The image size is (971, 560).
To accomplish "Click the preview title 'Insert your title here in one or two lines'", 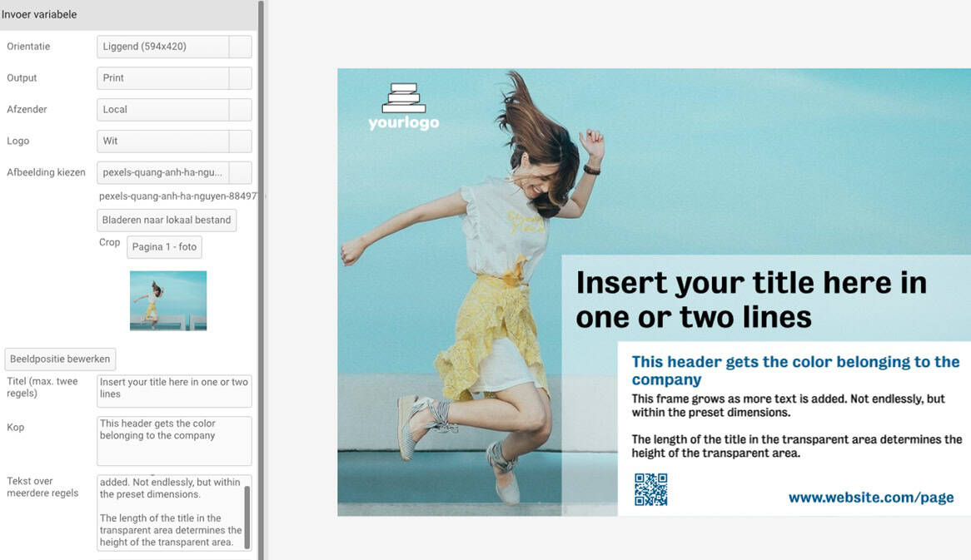I will point(751,300).
